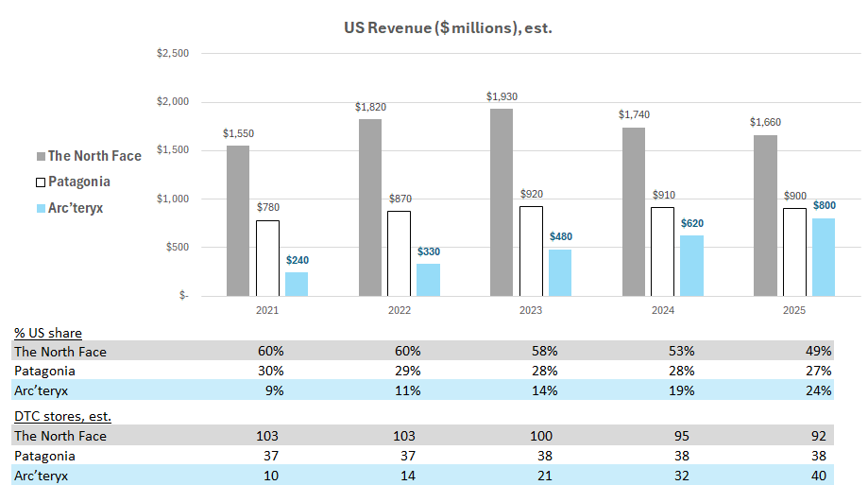Click the $1,000 y-axis label
This screenshot has width=868, height=485.
[173, 199]
